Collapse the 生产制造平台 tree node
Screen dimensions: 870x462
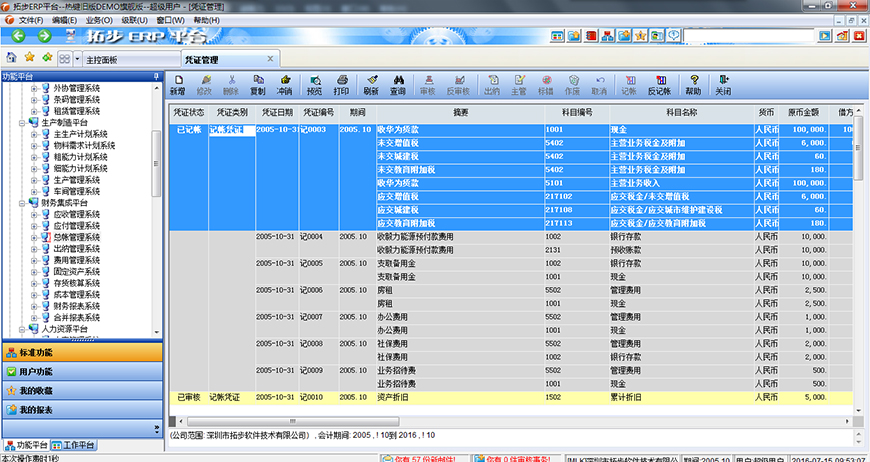pos(21,123)
